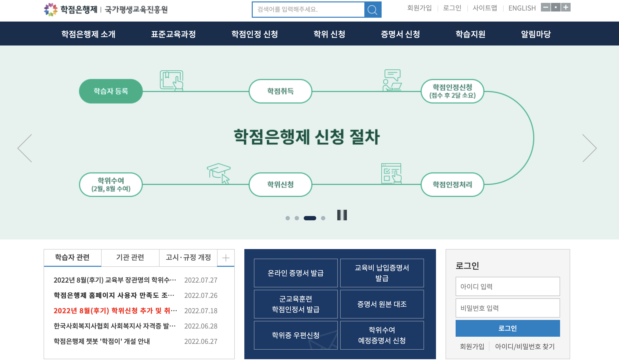Select the fourth carousel indicator dot
This screenshot has height=364, width=619.
point(323,218)
